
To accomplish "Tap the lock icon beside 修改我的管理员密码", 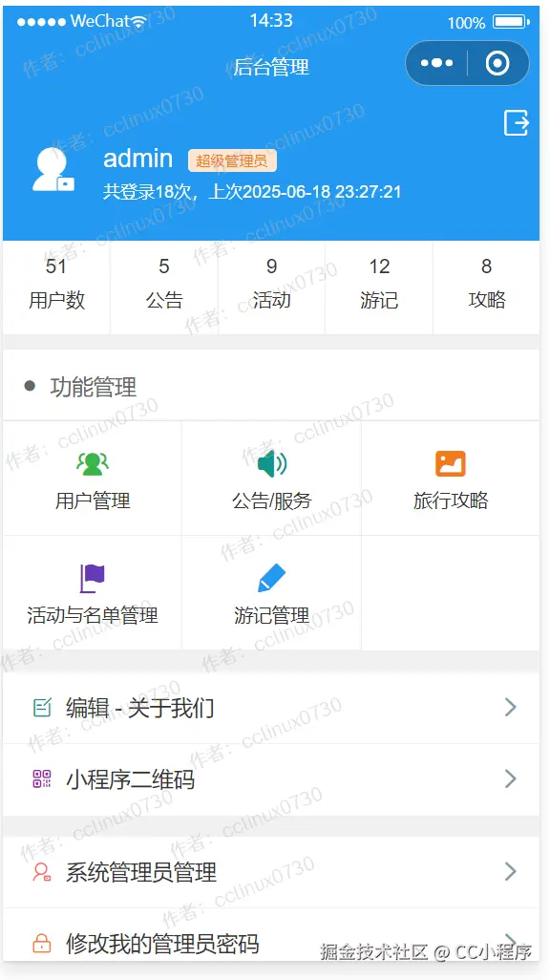I will click(x=42, y=943).
